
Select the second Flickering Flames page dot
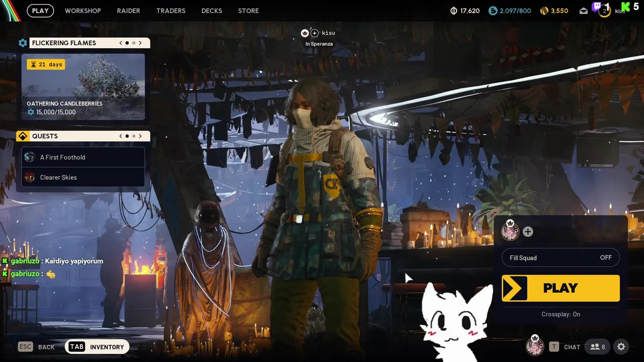click(x=133, y=43)
